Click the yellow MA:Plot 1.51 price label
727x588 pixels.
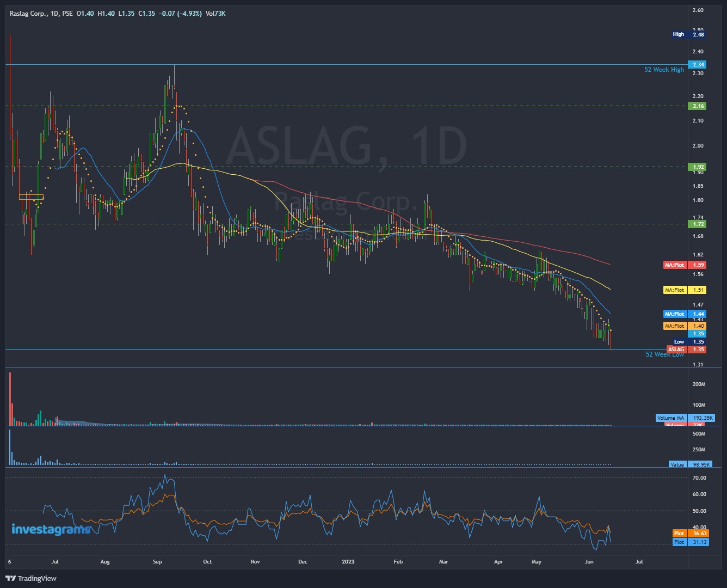(683, 290)
